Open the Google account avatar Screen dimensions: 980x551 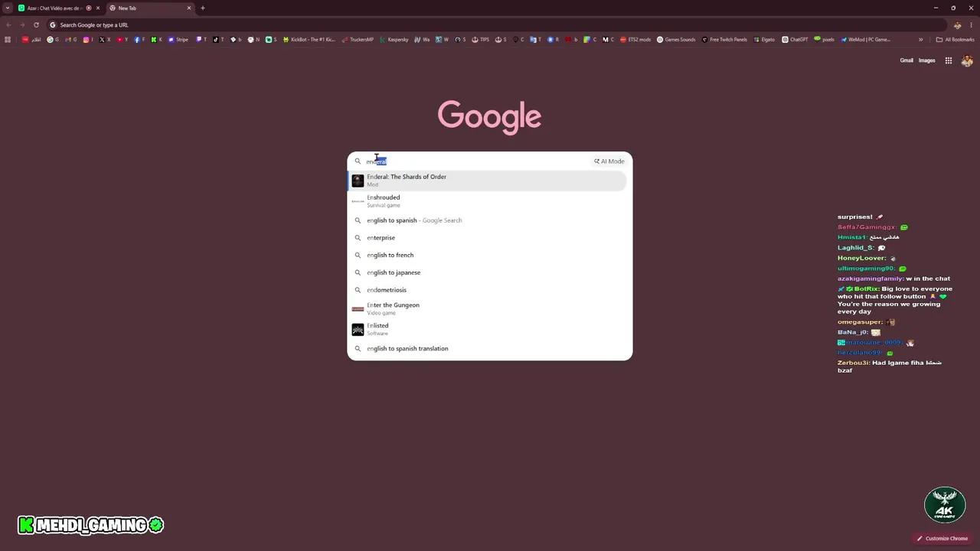click(967, 60)
